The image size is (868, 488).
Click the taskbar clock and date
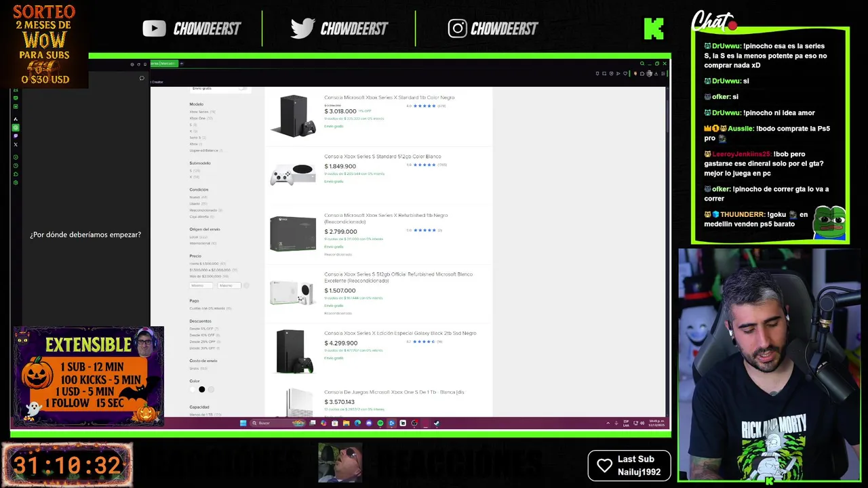click(x=656, y=423)
